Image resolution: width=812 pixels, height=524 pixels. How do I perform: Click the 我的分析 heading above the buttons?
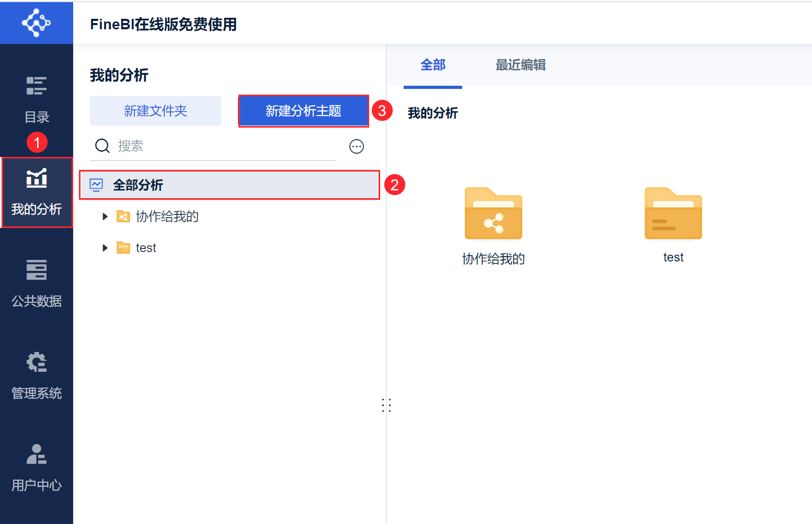coord(119,75)
